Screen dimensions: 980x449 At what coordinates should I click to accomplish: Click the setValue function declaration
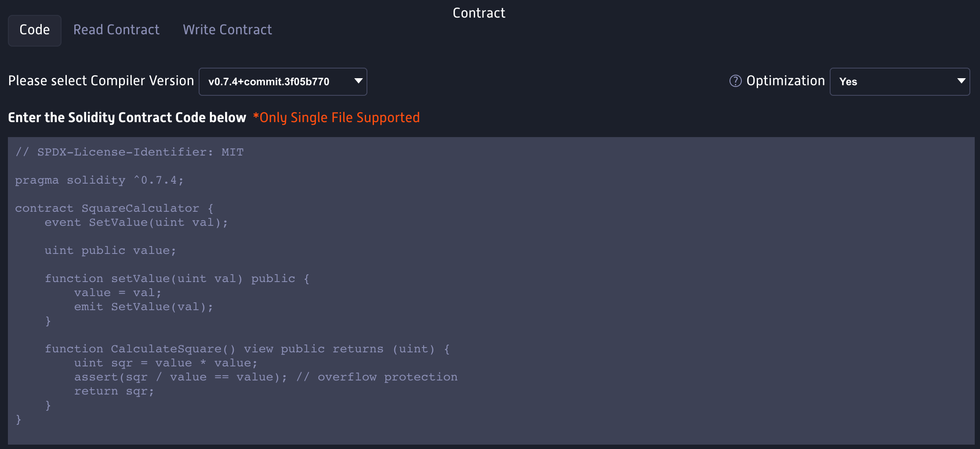pyautogui.click(x=176, y=278)
